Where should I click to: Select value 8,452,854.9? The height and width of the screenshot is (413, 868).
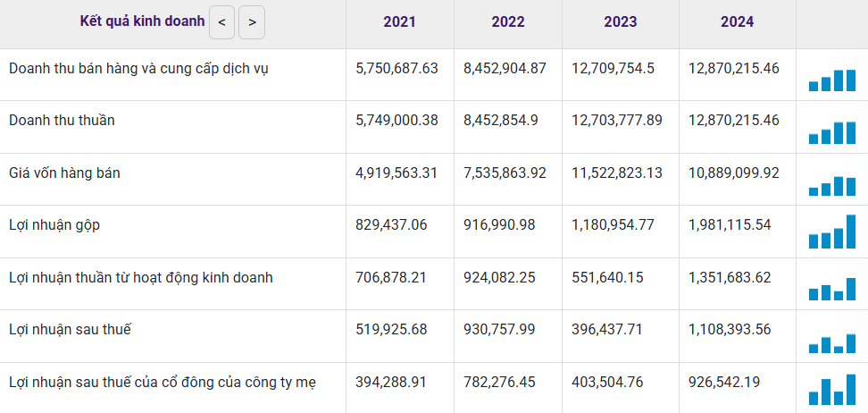click(x=501, y=120)
